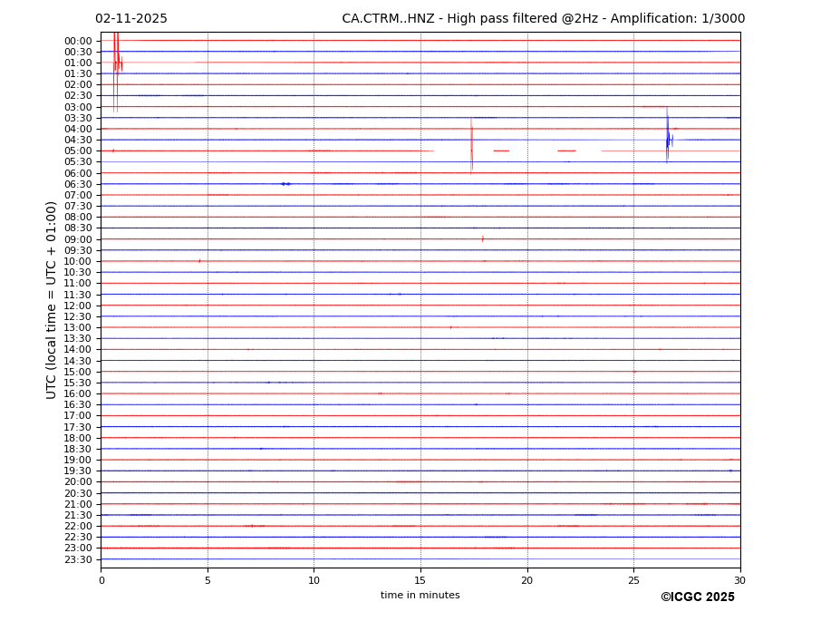The width and height of the screenshot is (840, 631).
Task: Select the tall red spike near minute 17.5
Action: [x=471, y=145]
